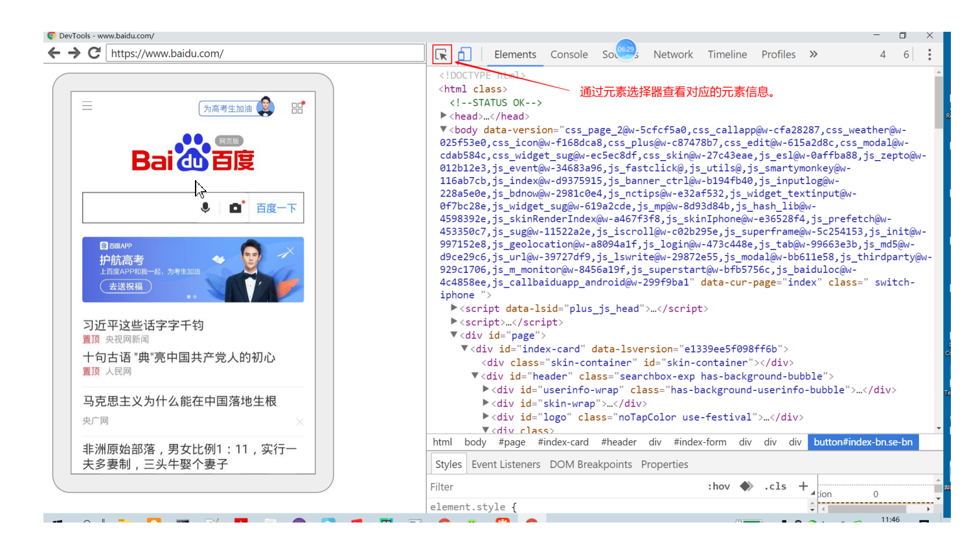This screenshot has width=980, height=553.
Task: Add a new style rule with plus icon
Action: (803, 486)
